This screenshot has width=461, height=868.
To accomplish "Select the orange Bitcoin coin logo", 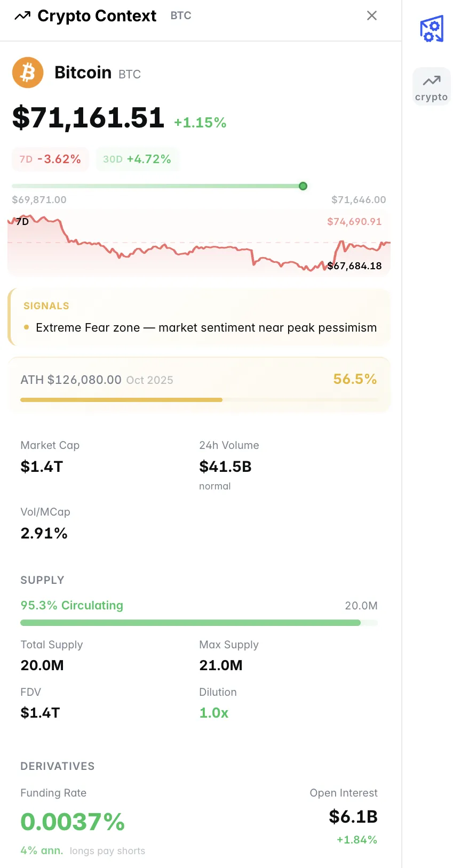I will tap(28, 73).
